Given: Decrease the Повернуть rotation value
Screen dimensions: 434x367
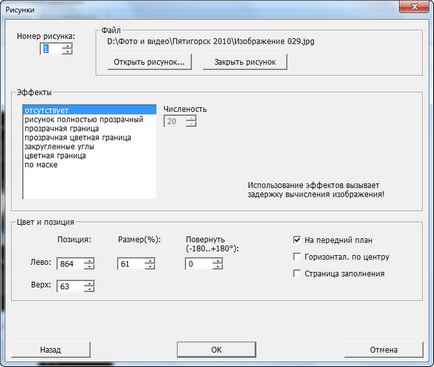Looking at the screenshot, I should pos(217,266).
